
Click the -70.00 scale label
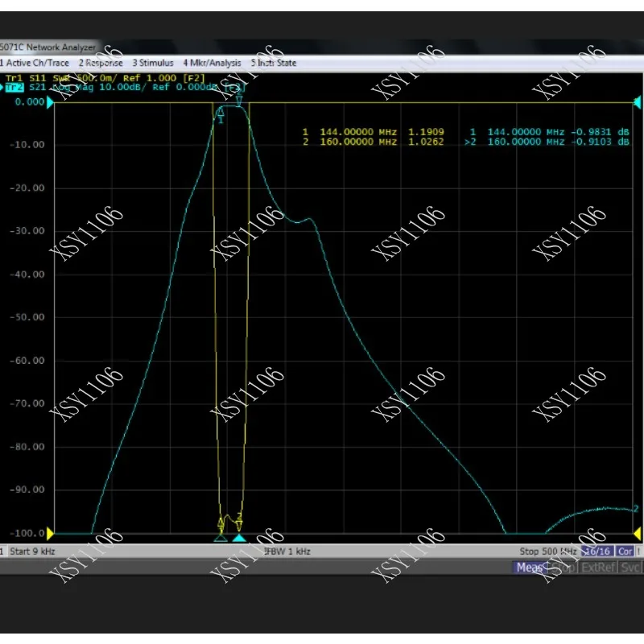click(x=27, y=403)
